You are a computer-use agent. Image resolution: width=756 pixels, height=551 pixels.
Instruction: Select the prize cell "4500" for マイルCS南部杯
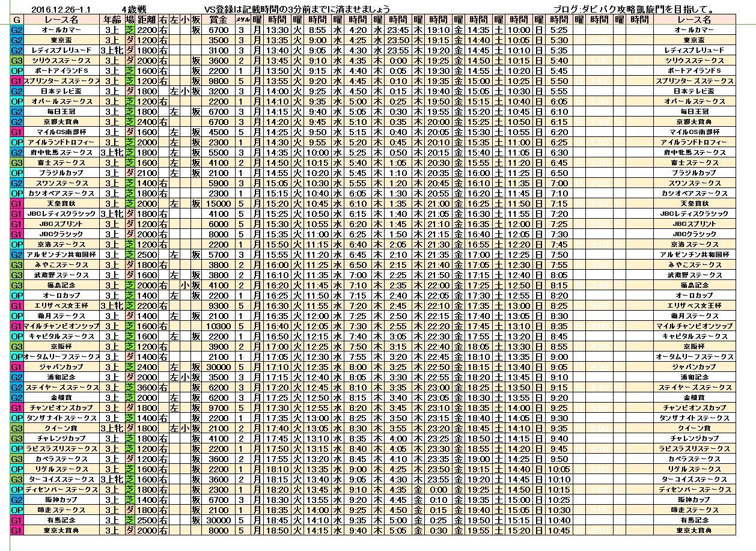[218, 132]
